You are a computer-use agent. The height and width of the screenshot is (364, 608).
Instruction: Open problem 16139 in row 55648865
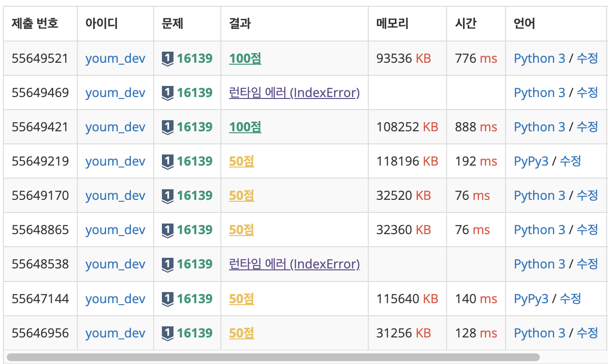tap(195, 230)
